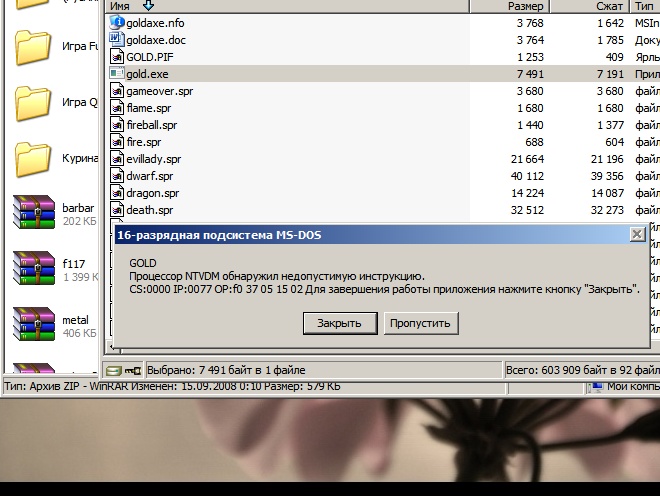Click the goldaxe.nfo file icon
The image size is (660, 496).
(117, 23)
